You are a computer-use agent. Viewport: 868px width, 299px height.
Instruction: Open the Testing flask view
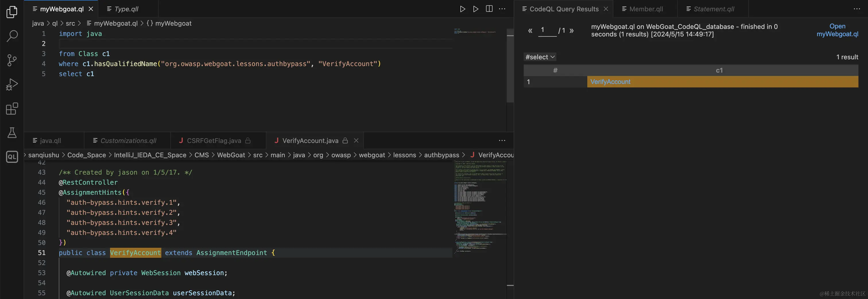pyautogui.click(x=12, y=133)
